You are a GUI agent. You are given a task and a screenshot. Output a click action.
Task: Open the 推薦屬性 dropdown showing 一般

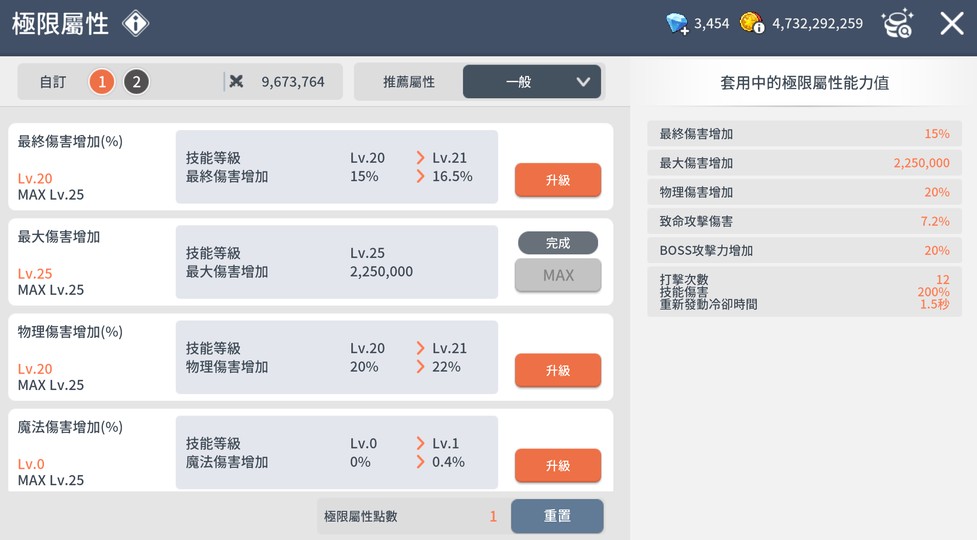(531, 82)
